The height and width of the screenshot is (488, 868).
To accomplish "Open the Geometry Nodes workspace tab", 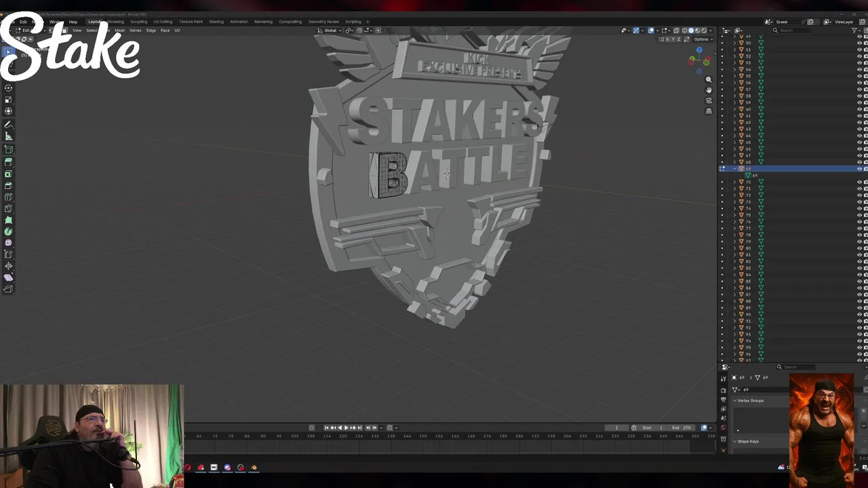I will point(323,22).
